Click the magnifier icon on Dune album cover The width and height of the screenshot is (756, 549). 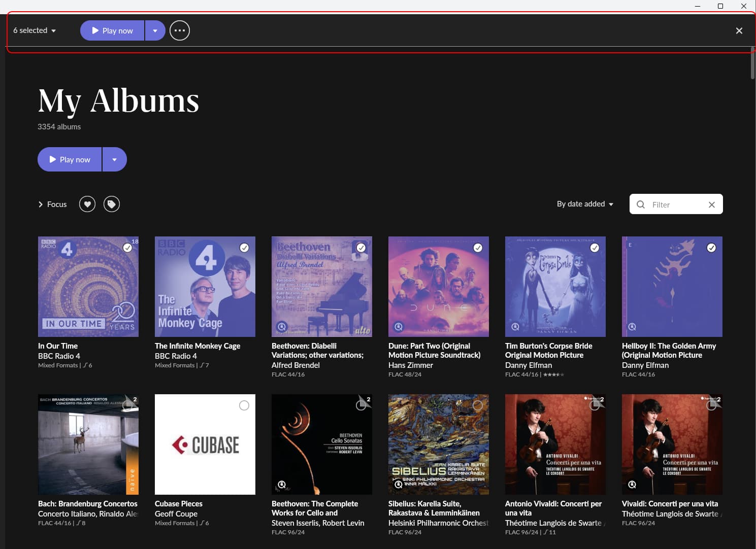point(399,327)
